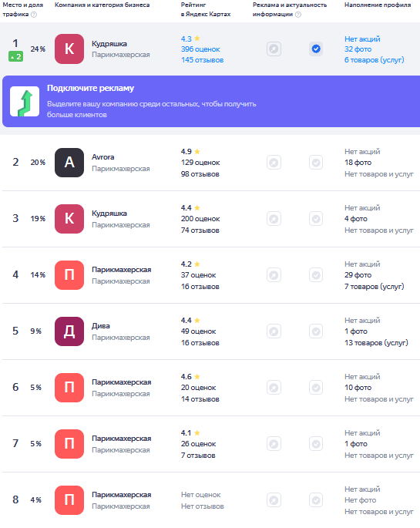Click the 'Подключите рекламу' banner
This screenshot has height=528, width=420.
point(211,101)
